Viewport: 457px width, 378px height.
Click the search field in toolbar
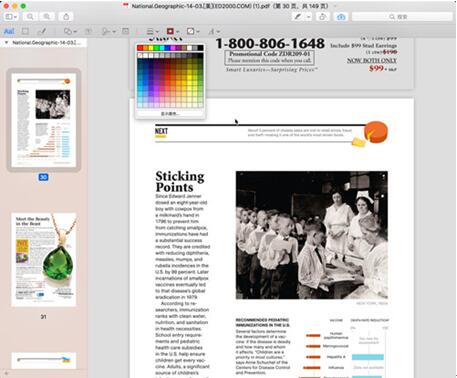(402, 17)
